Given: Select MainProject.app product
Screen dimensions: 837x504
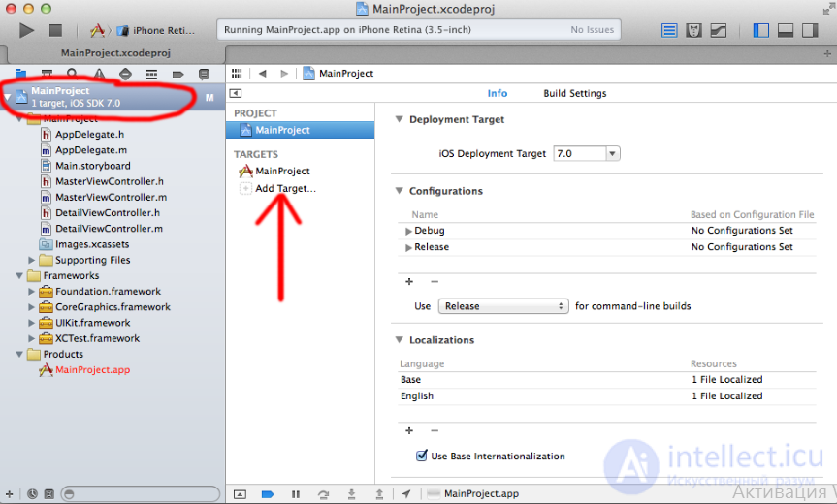Looking at the screenshot, I should pos(92,369).
